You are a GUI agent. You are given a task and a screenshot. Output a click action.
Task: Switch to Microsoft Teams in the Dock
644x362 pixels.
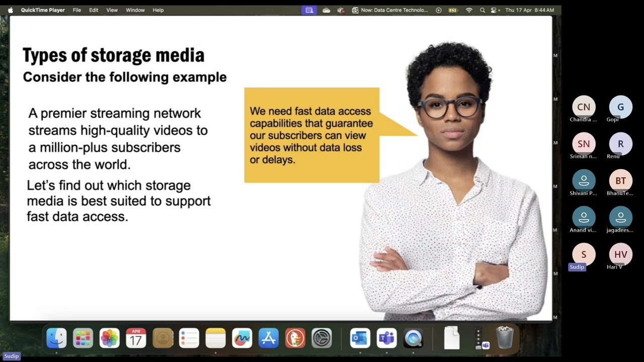[386, 338]
